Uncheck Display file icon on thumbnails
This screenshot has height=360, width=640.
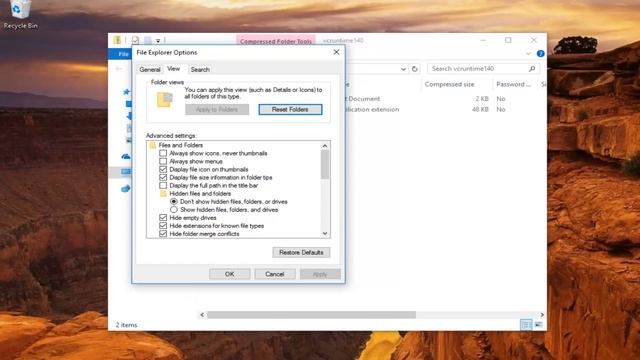163,169
